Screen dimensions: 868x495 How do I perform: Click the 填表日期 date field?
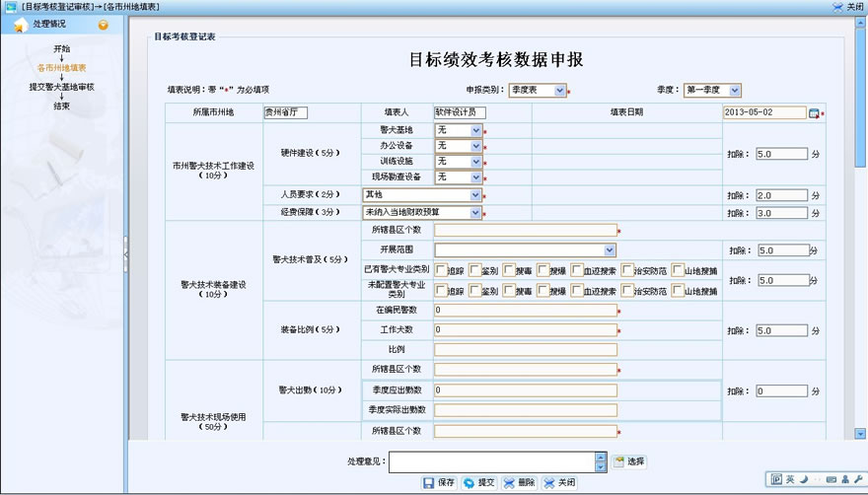click(764, 112)
